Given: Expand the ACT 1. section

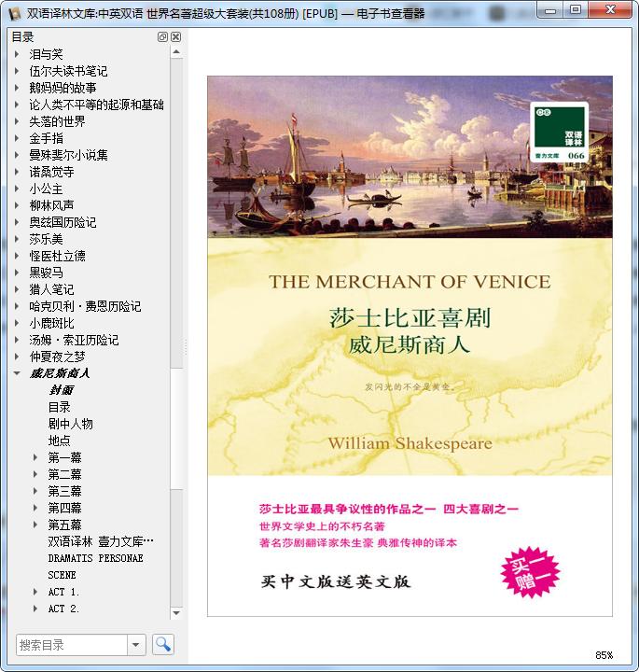Looking at the screenshot, I should tap(35, 592).
